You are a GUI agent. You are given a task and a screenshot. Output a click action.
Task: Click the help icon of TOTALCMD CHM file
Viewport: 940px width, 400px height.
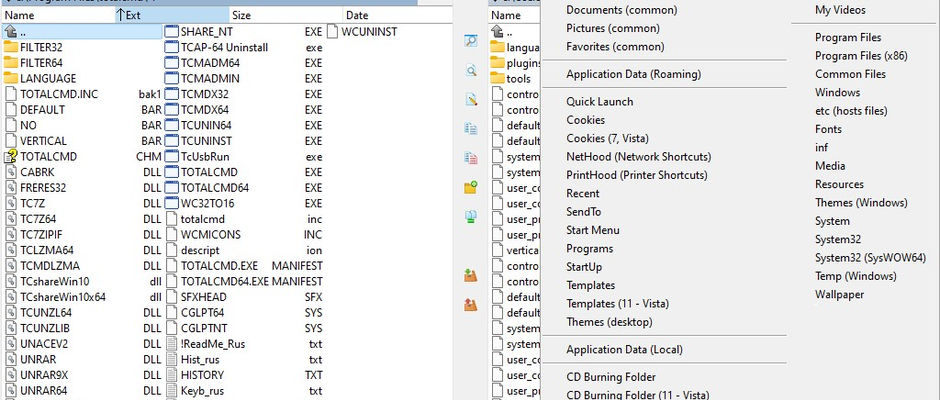(x=10, y=157)
